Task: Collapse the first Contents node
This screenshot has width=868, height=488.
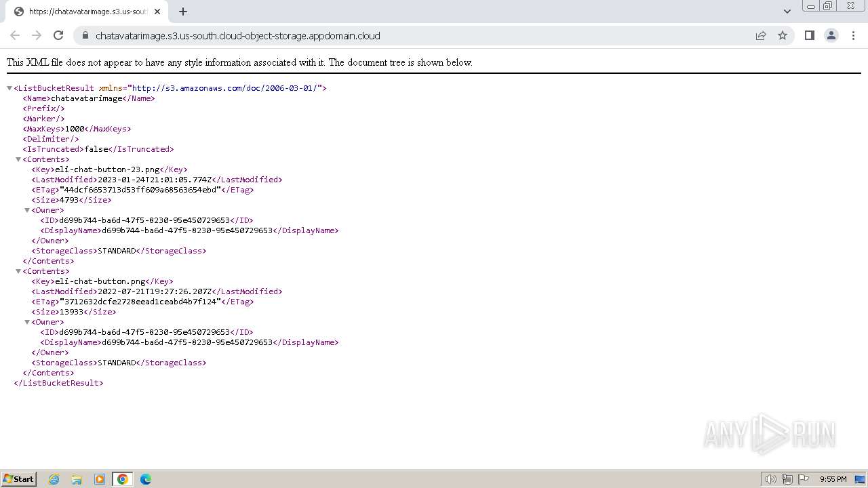Action: click(18, 159)
